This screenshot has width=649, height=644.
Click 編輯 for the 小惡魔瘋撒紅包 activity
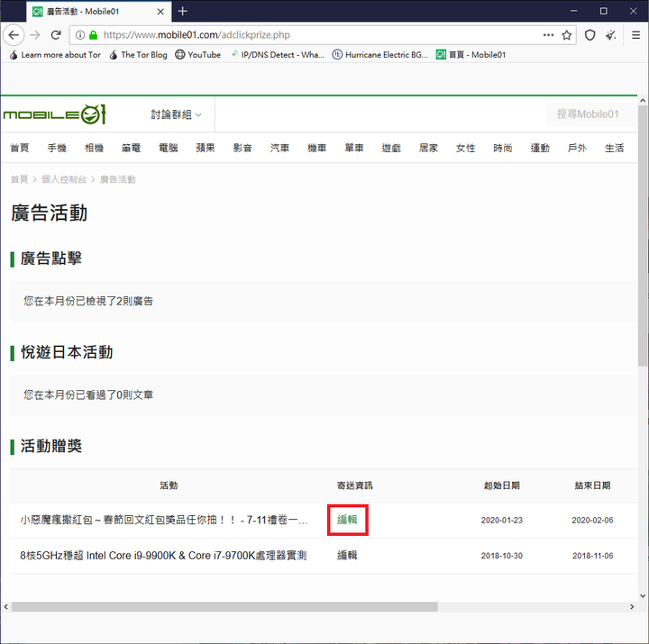347,520
